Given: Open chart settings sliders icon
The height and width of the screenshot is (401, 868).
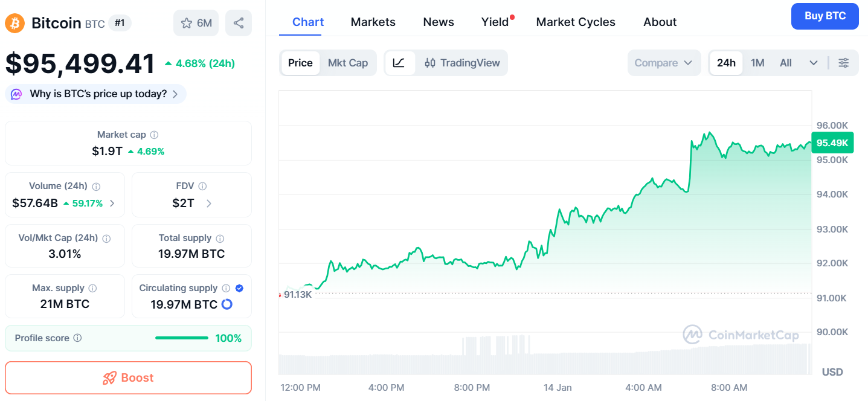Looking at the screenshot, I should [844, 63].
